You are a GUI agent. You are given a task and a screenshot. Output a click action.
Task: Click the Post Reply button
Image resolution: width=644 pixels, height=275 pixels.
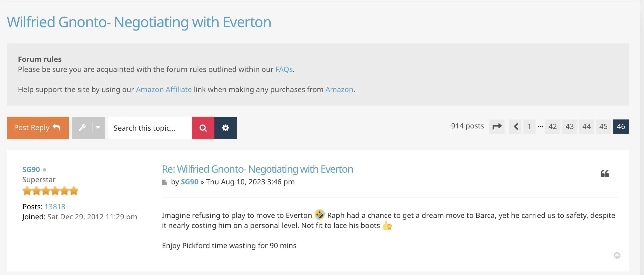point(38,128)
